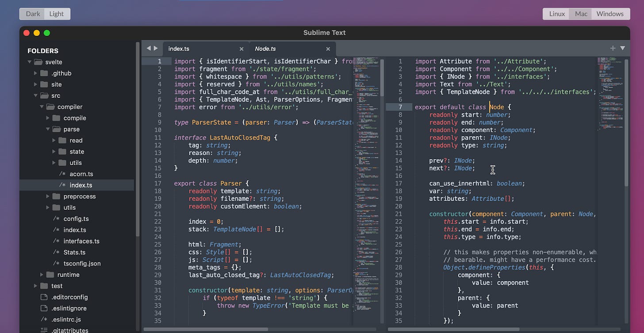Go to next tab with right arrow
644x333 pixels.
pyautogui.click(x=156, y=48)
